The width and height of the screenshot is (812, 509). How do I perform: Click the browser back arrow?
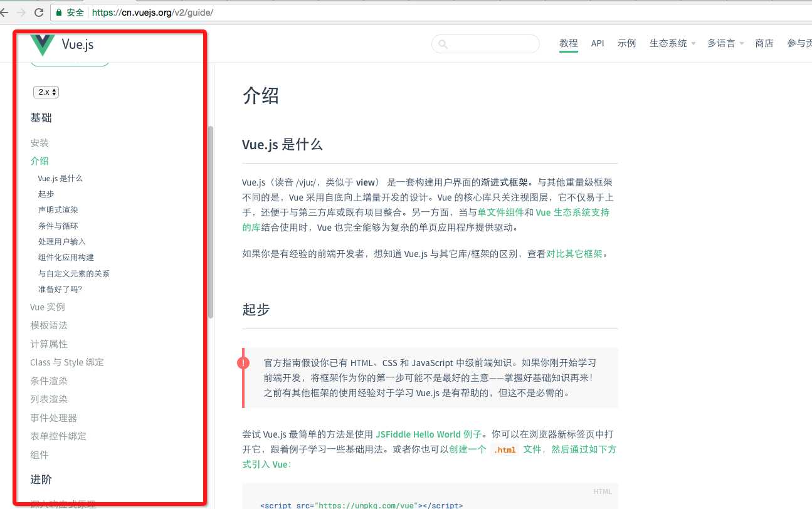(5, 13)
